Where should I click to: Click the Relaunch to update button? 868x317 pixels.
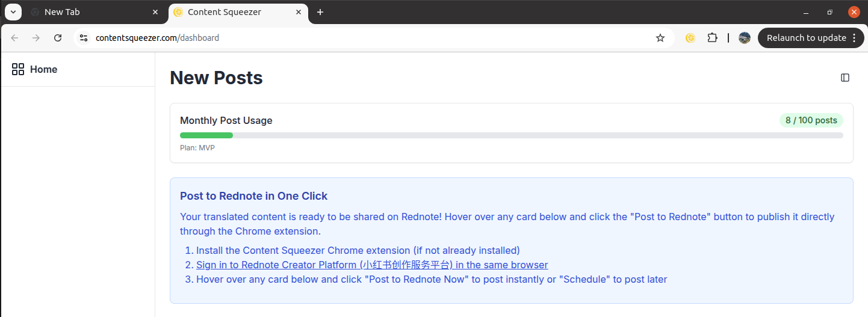click(x=806, y=38)
